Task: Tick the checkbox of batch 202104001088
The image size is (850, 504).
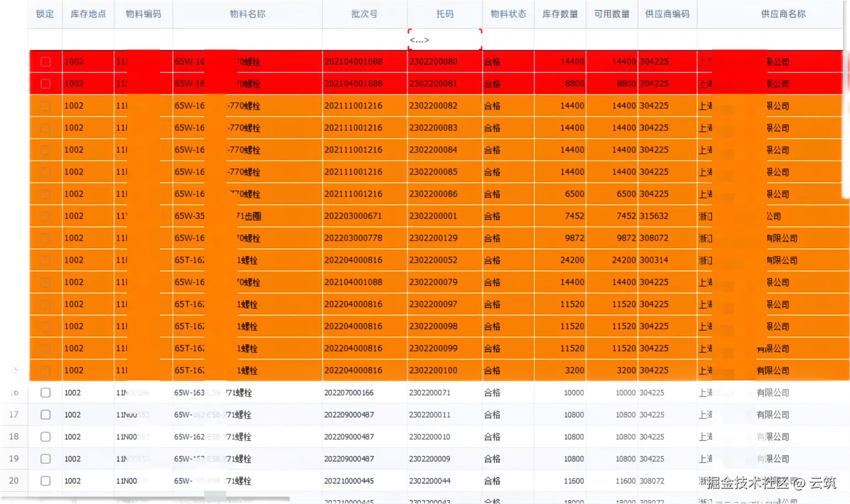Action: tap(46, 61)
